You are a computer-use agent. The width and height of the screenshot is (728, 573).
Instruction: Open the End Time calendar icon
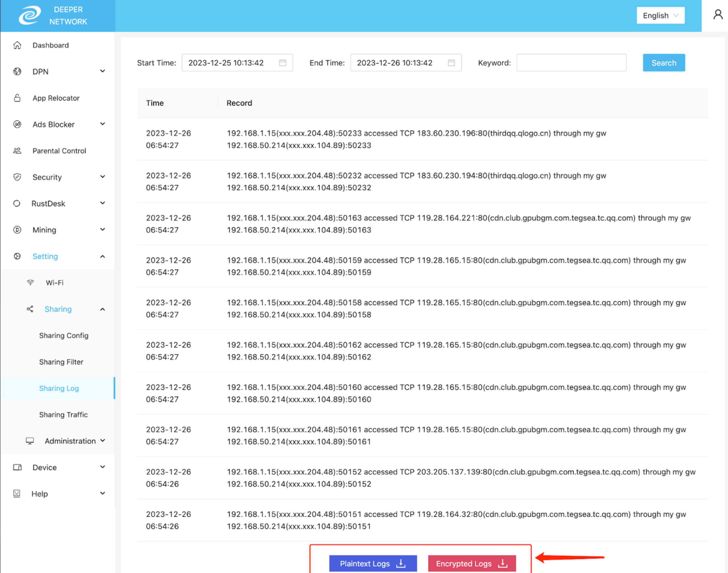[x=452, y=63]
